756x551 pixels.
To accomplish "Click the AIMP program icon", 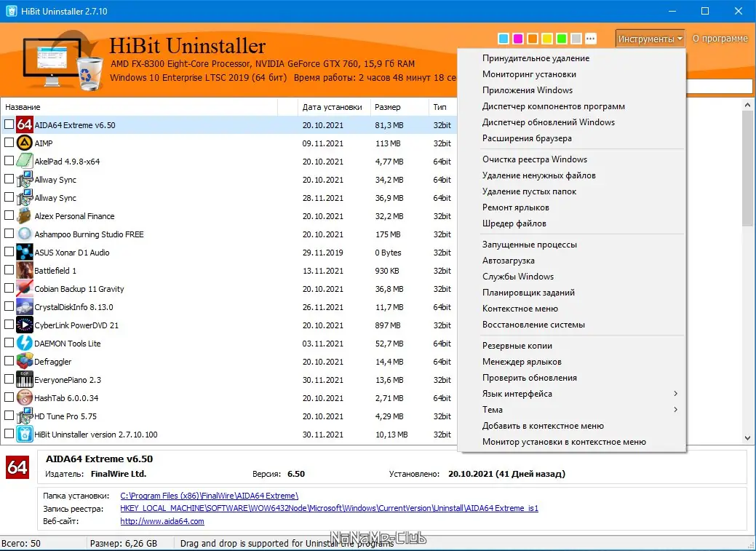I will click(24, 143).
